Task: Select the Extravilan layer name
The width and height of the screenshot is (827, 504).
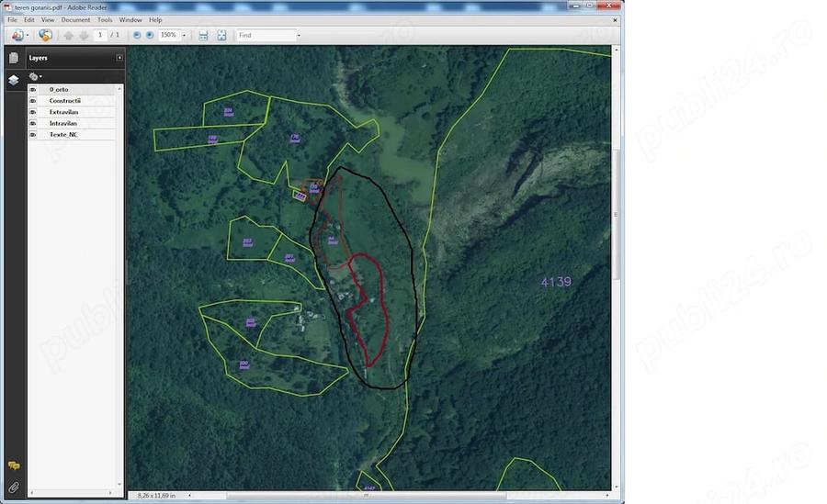Action: [x=63, y=112]
